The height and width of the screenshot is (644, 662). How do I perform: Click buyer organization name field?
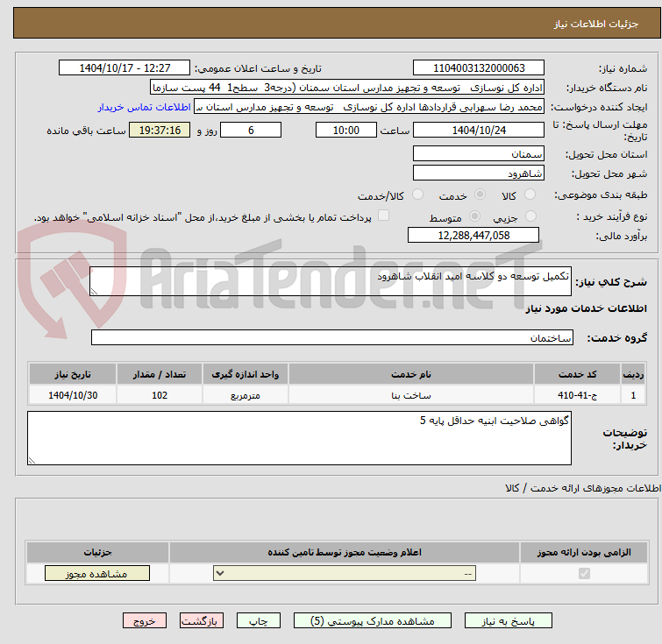(x=347, y=88)
